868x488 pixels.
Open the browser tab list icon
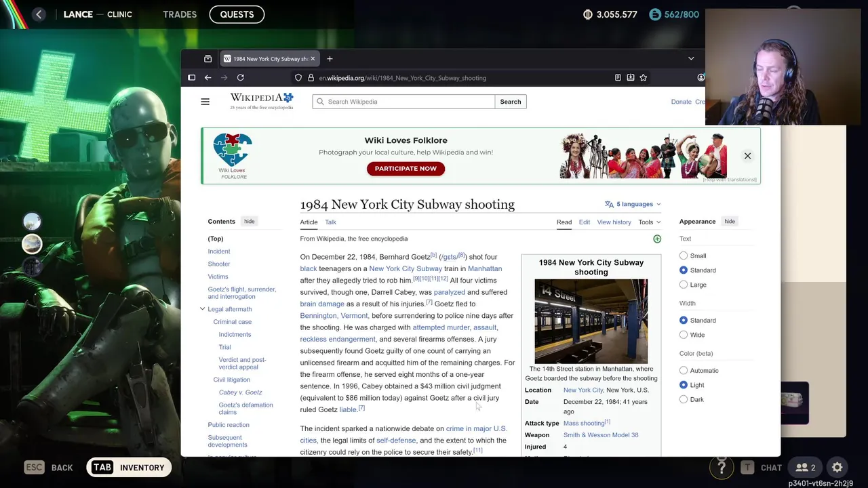(x=208, y=59)
